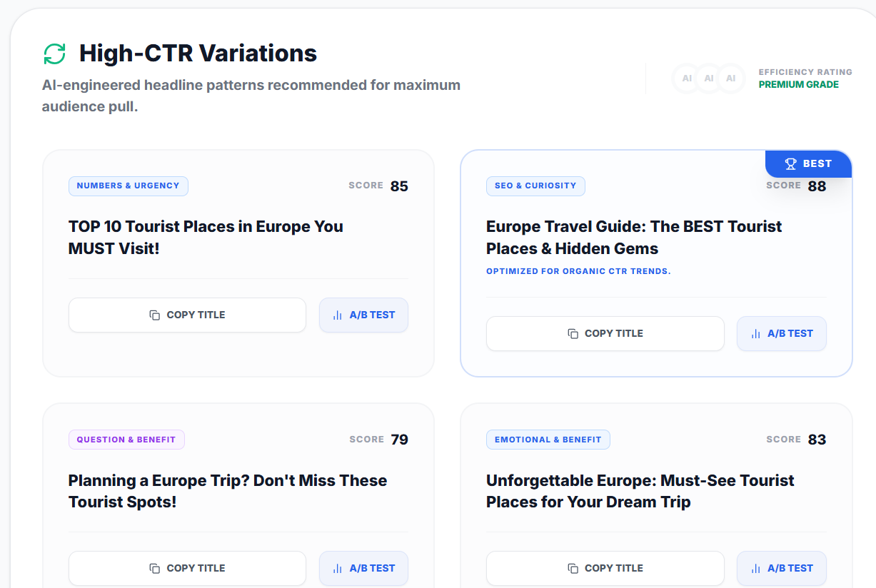Launch A/B test for Planning a Europe Trip

363,568
